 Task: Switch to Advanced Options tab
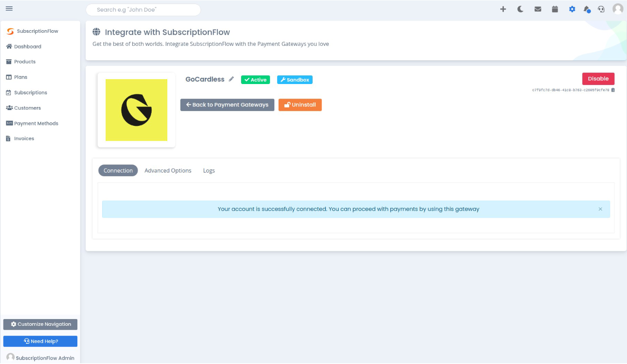[x=168, y=170]
